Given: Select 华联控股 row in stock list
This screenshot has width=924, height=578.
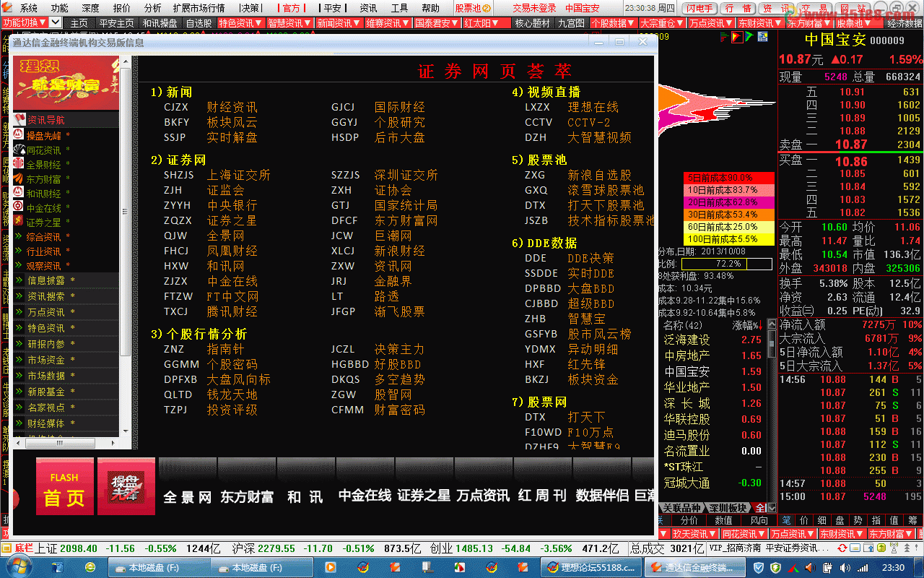Looking at the screenshot, I should pos(713,419).
